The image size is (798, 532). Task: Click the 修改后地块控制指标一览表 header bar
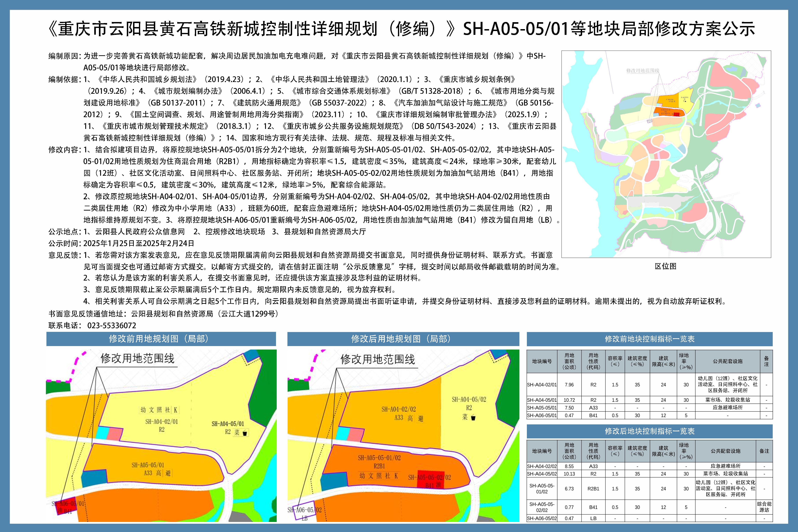pyautogui.click(x=650, y=431)
